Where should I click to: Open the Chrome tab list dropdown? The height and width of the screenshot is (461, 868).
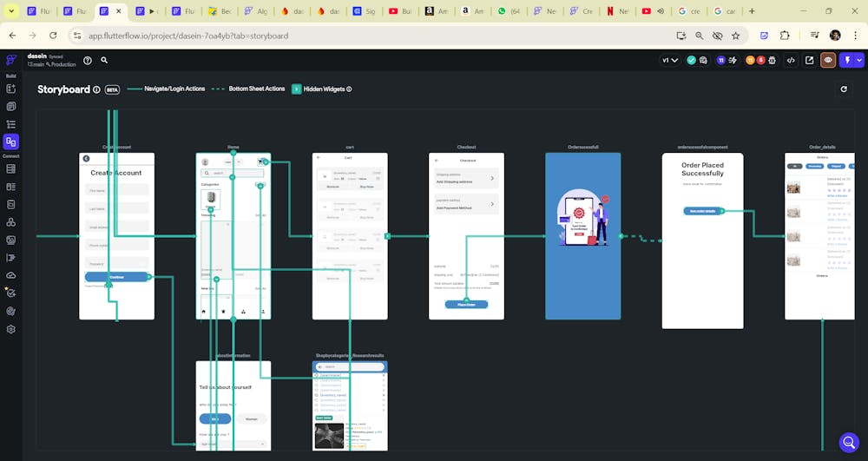coord(12,11)
